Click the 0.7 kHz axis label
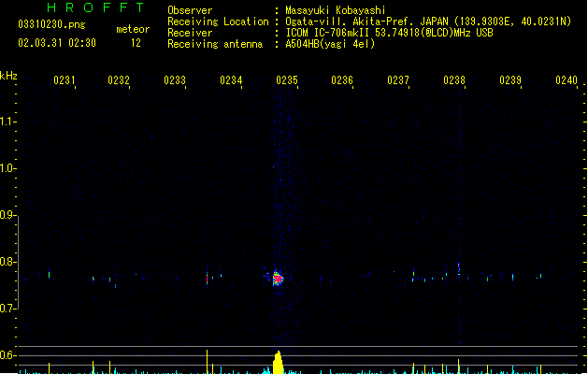 tap(7, 309)
